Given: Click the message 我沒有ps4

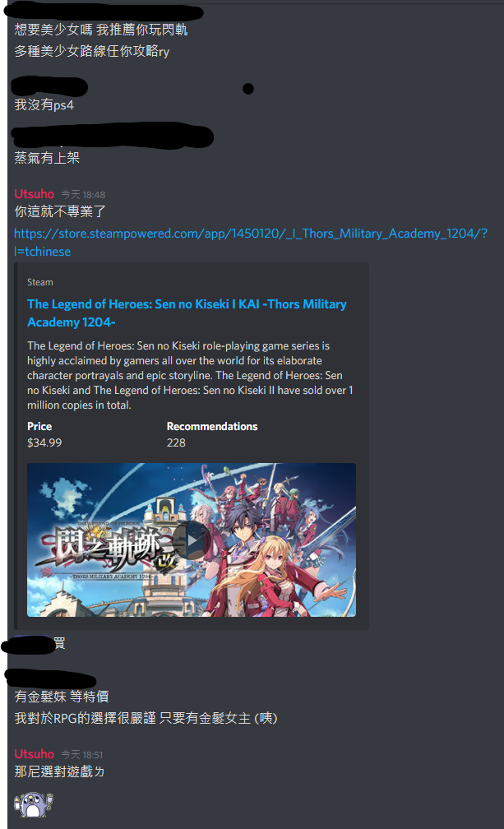Looking at the screenshot, I should pos(44,104).
